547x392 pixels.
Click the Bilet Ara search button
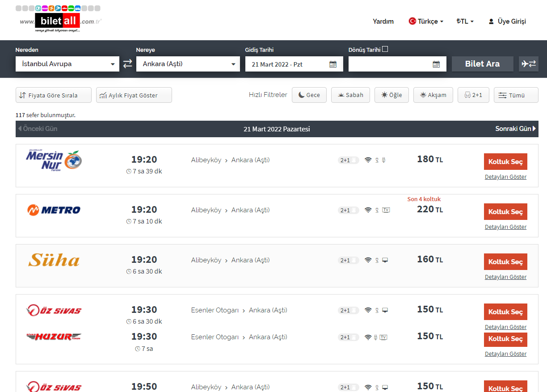(482, 64)
